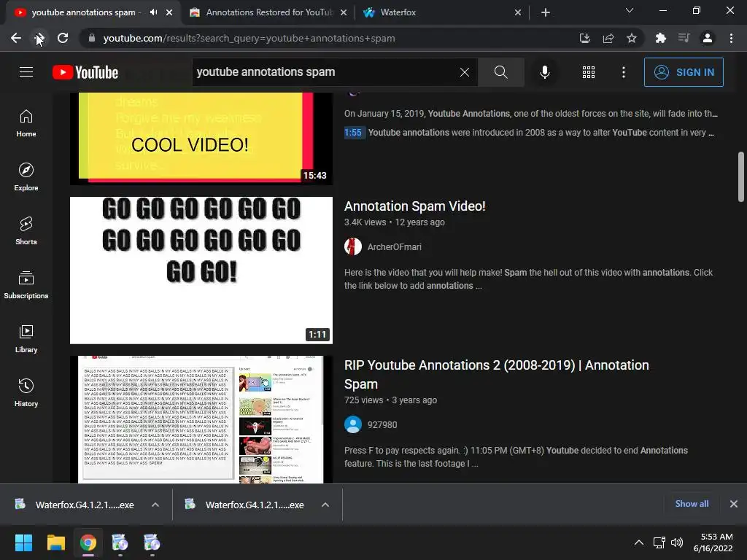Open volume control in system tray
The height and width of the screenshot is (560, 747).
coord(676,542)
